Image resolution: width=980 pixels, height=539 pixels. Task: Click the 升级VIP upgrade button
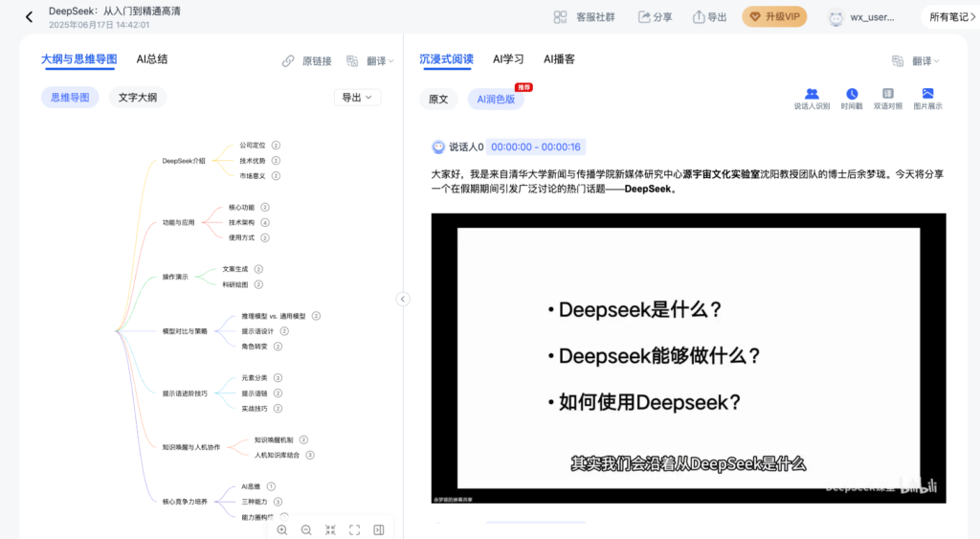774,17
